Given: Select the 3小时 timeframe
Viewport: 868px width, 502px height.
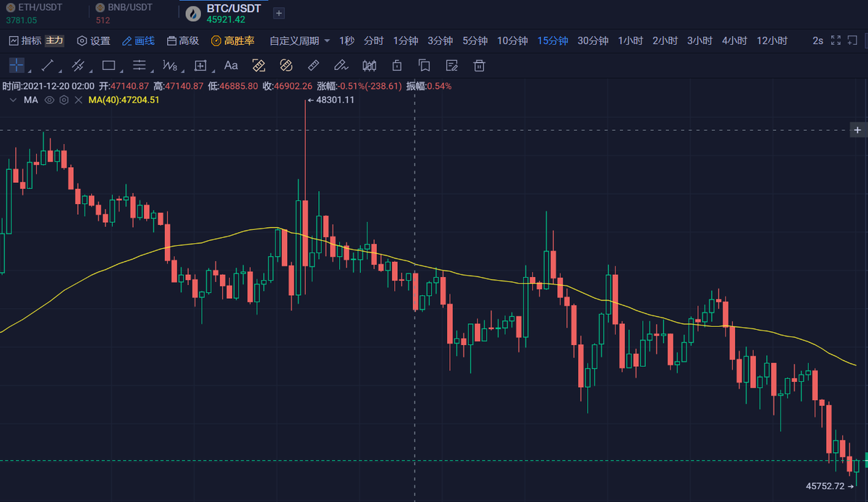Looking at the screenshot, I should point(699,41).
